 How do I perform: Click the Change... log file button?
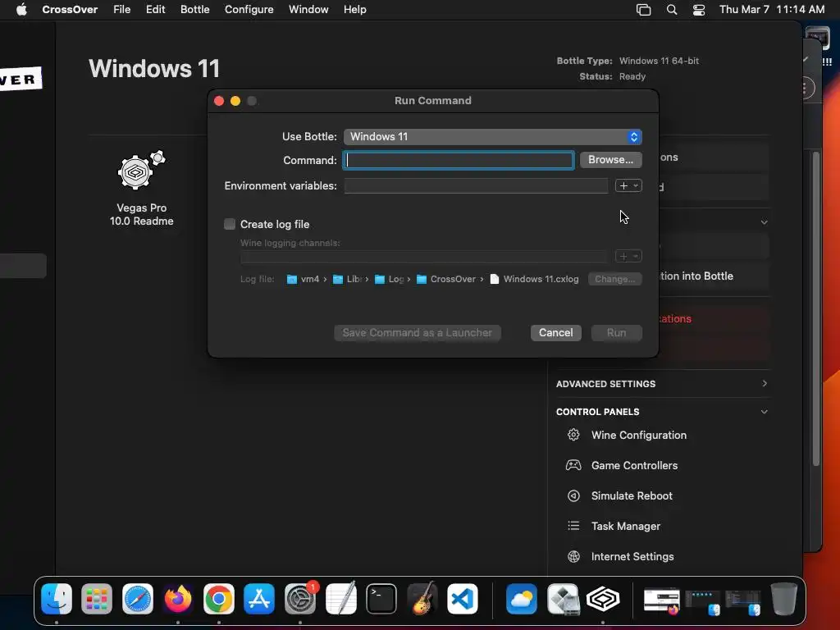click(615, 279)
